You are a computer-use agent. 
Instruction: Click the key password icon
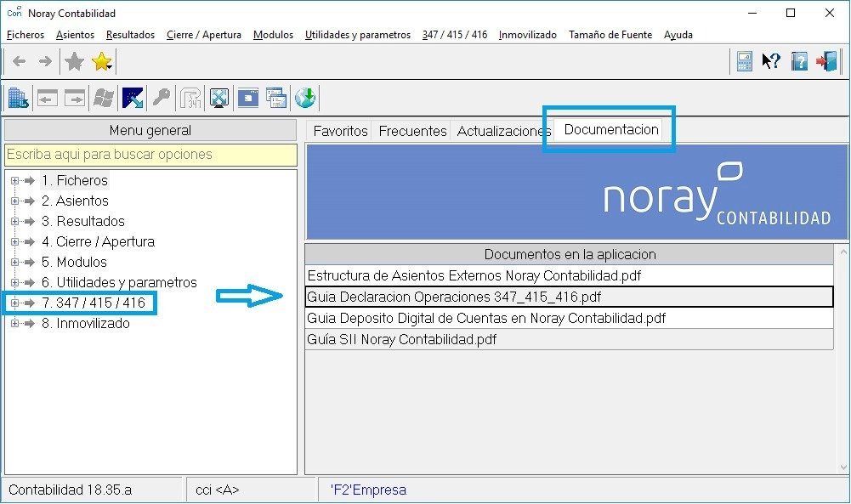pyautogui.click(x=162, y=98)
